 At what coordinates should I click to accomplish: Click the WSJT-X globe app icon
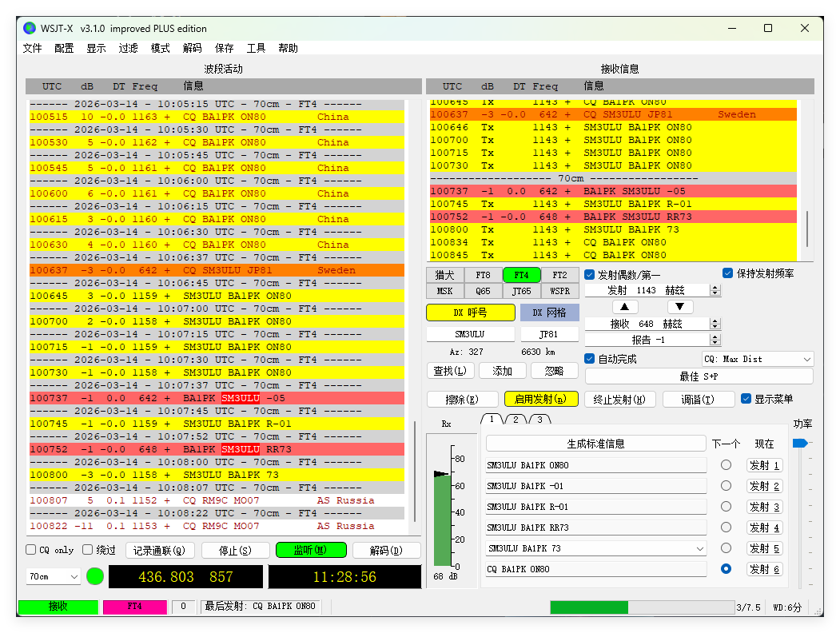click(x=30, y=28)
